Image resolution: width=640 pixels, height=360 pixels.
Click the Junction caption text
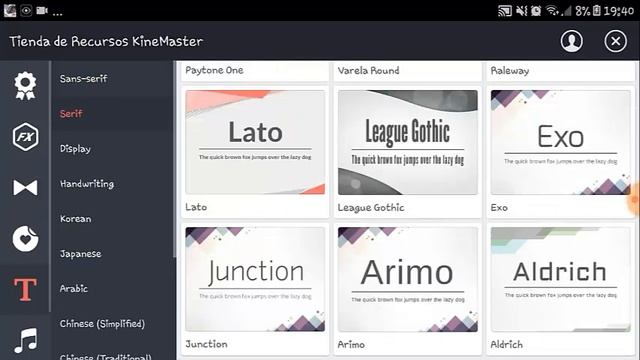tap(206, 344)
